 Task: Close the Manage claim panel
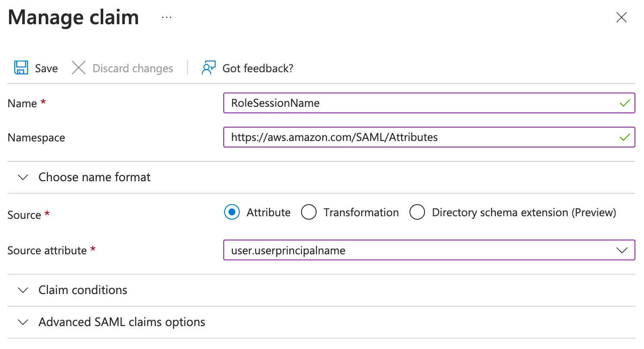(x=621, y=17)
